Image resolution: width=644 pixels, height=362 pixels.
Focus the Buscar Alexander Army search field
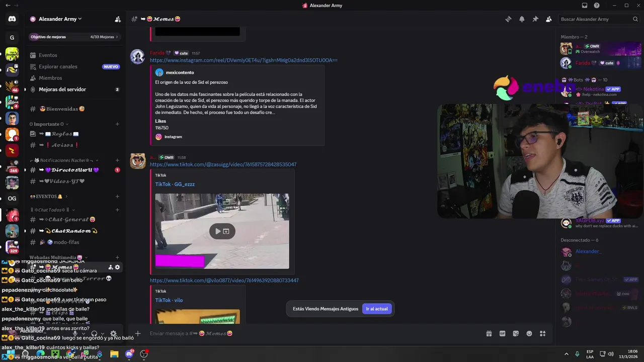(x=599, y=19)
